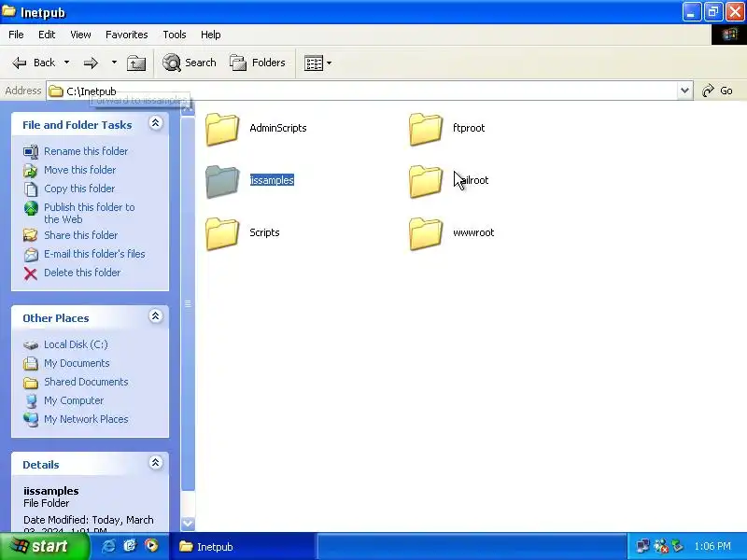Click the My Documents icon
Screen dimensions: 747x560
point(31,363)
